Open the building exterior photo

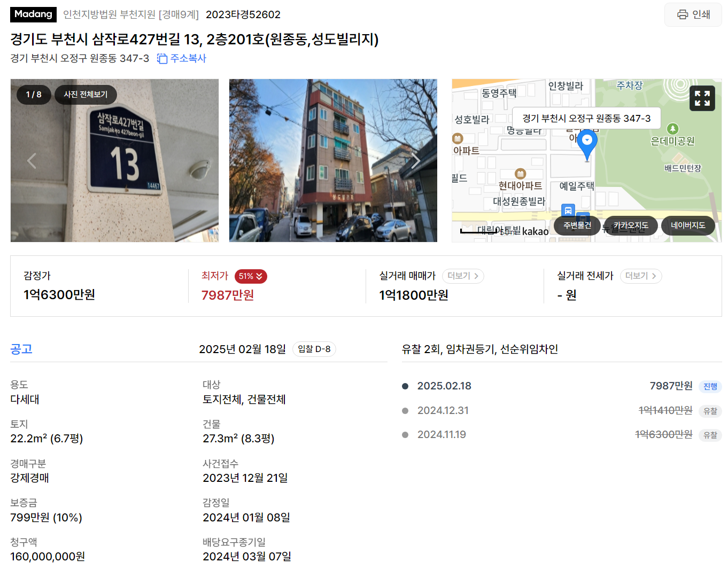coord(333,160)
